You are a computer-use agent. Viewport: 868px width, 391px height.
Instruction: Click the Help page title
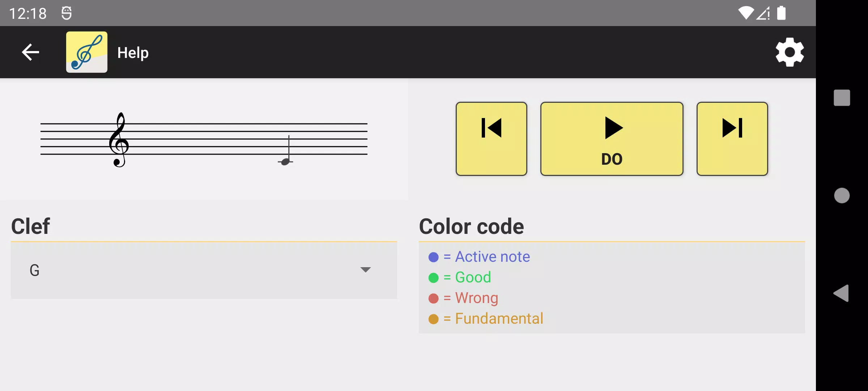click(x=133, y=52)
